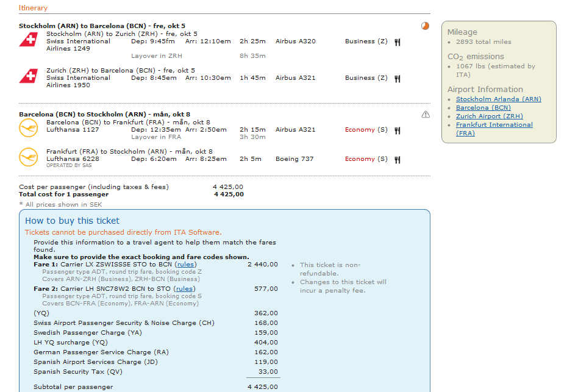This screenshot has width=581, height=392.
Task: Click 'Lufthansa 6228' flight number
Action: 73,159
